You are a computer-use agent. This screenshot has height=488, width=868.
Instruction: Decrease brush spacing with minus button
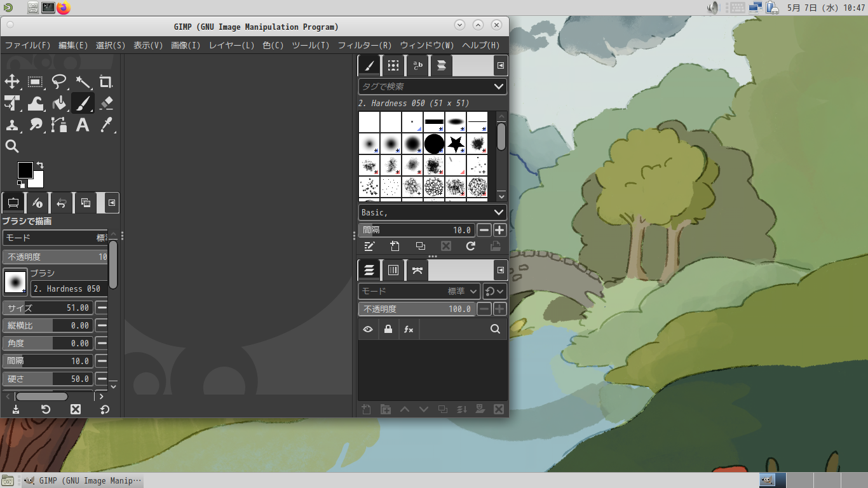pyautogui.click(x=484, y=230)
